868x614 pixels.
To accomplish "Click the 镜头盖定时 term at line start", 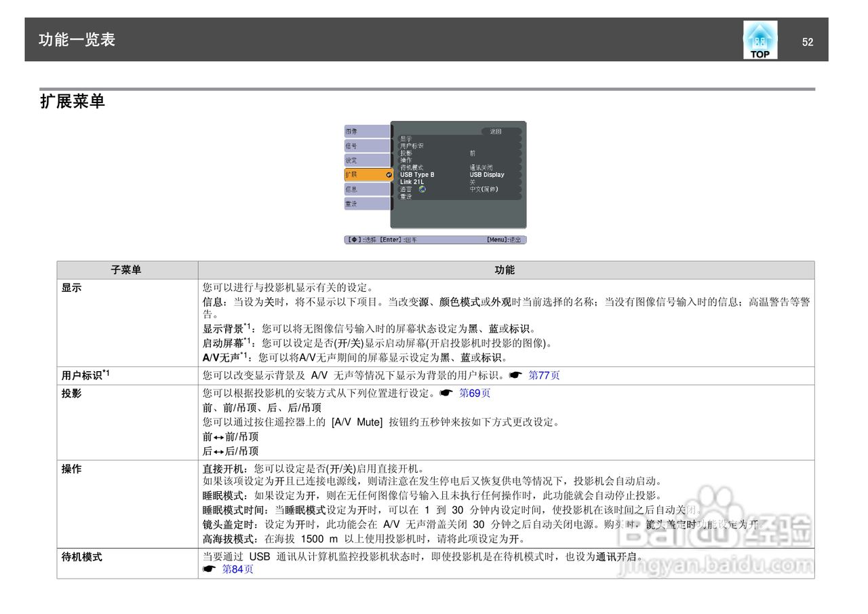I will pyautogui.click(x=229, y=524).
